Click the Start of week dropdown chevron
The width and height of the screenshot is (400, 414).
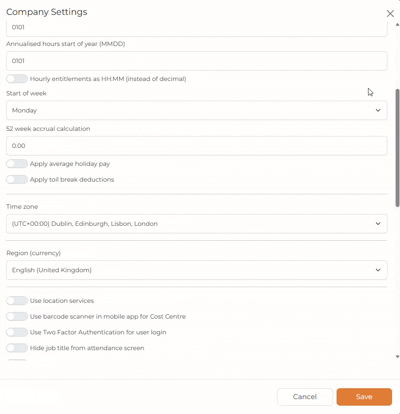tap(378, 110)
